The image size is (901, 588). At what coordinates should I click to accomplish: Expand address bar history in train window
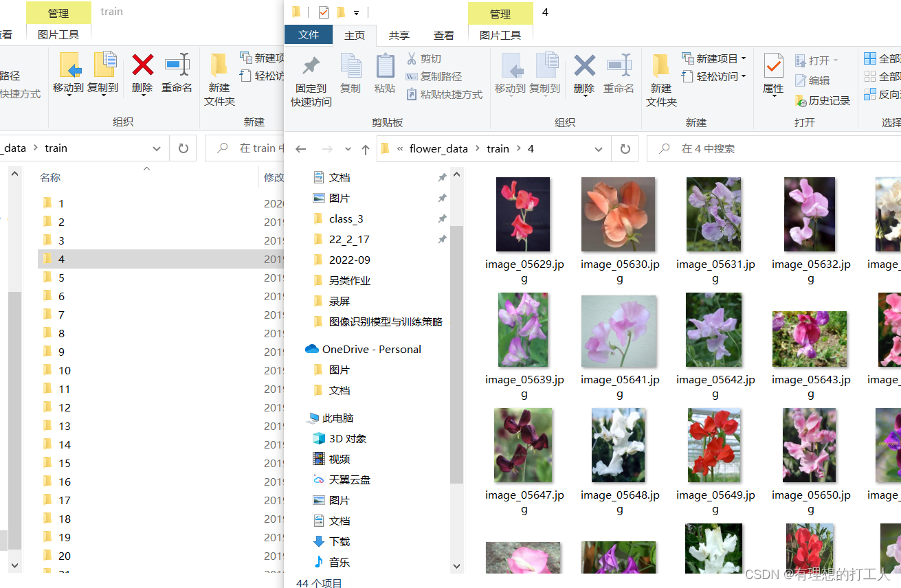pos(157,148)
